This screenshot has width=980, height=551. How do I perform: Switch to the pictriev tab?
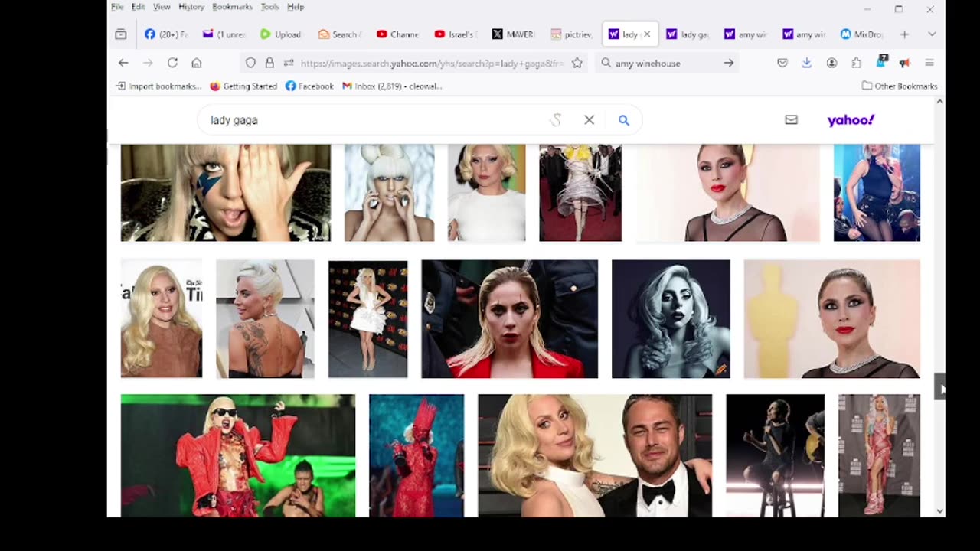(572, 34)
